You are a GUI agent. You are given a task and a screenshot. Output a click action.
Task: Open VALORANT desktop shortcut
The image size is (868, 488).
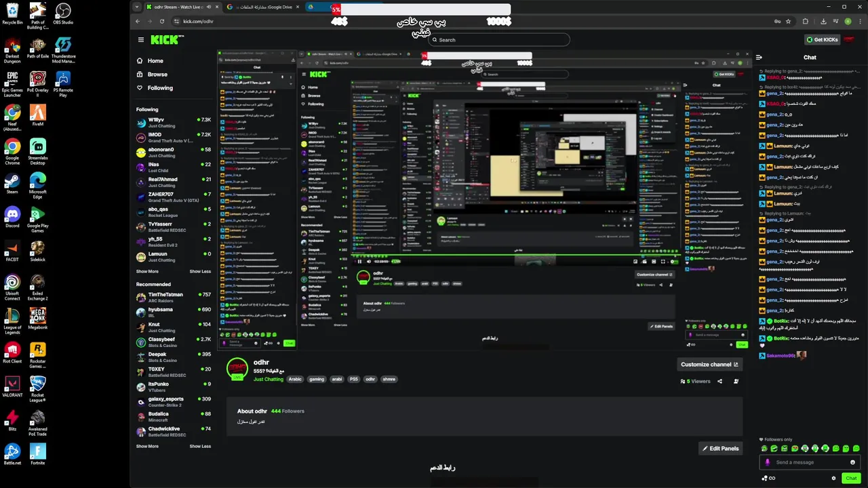pyautogui.click(x=12, y=386)
